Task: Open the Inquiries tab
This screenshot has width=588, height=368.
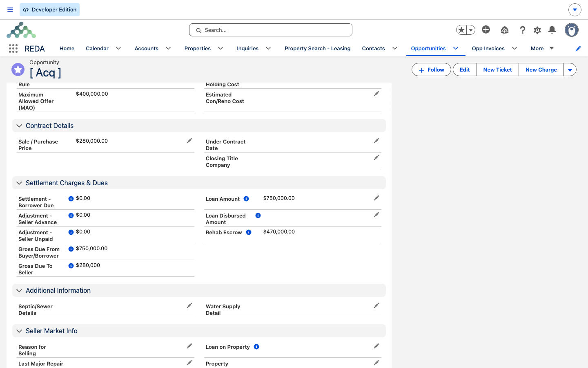Action: 248,48
